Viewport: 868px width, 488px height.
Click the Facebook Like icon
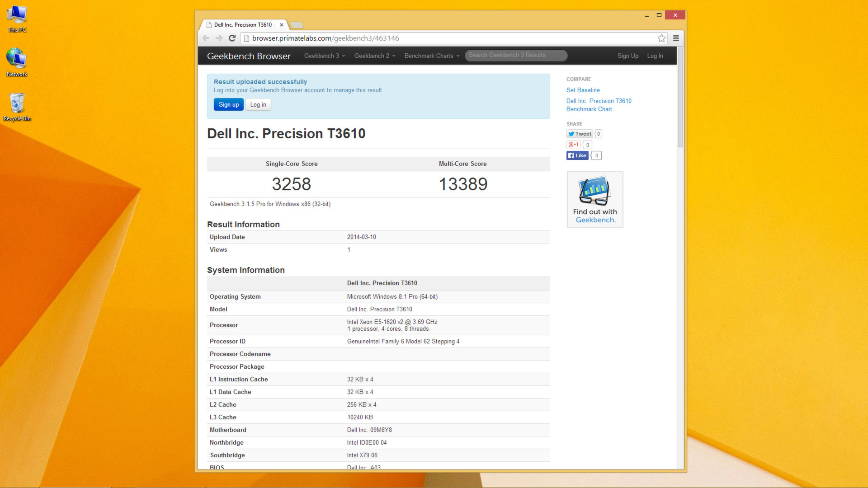click(577, 155)
